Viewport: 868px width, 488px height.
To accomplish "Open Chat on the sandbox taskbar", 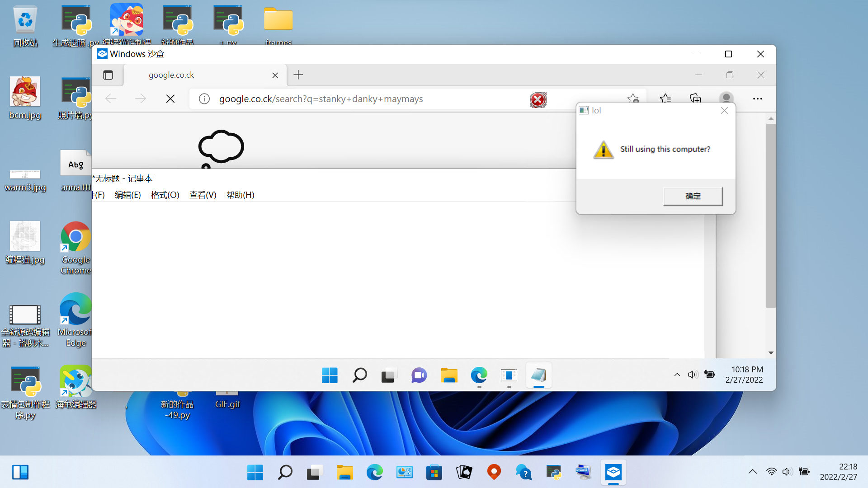I will 419,375.
